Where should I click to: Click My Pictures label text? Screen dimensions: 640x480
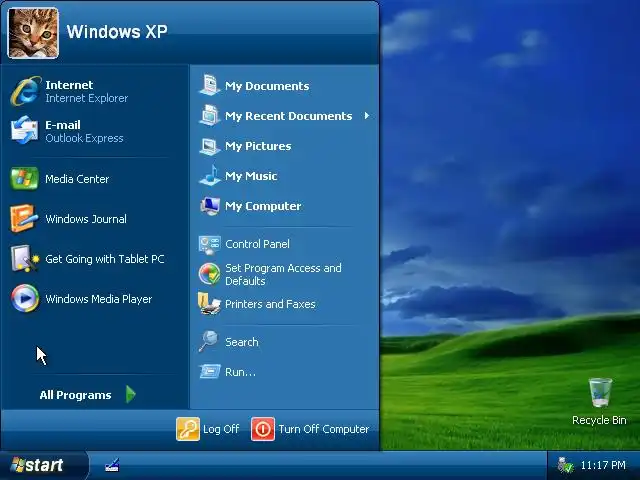pos(258,146)
